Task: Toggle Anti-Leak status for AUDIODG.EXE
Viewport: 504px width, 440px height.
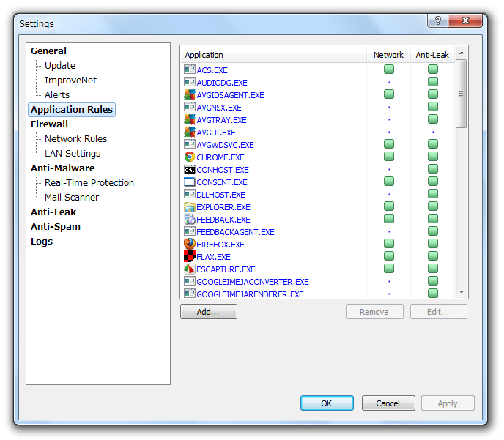Action: click(433, 81)
